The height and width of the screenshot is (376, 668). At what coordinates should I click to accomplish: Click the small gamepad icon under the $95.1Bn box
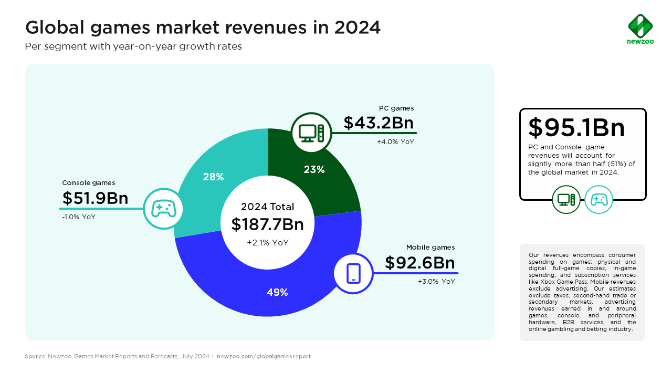click(x=599, y=199)
